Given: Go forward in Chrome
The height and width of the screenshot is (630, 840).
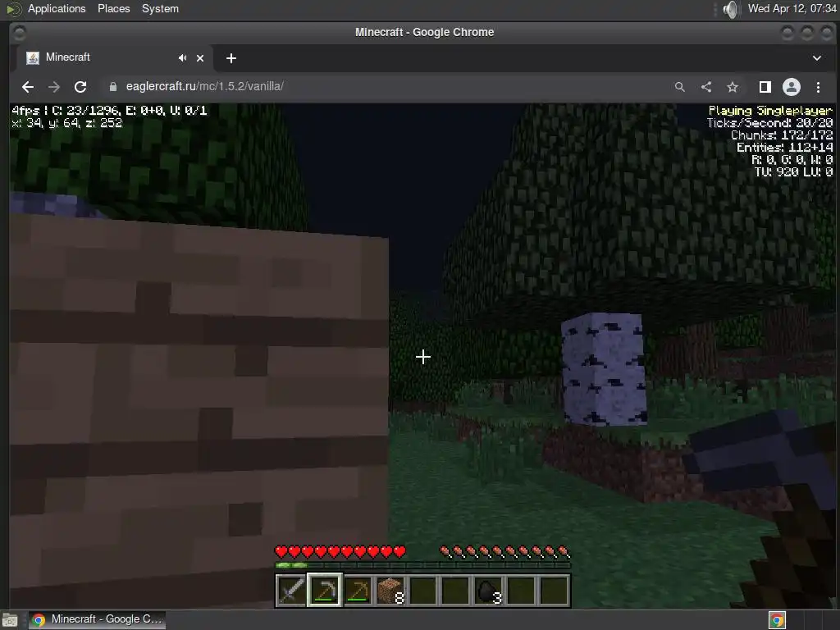Looking at the screenshot, I should 54,87.
